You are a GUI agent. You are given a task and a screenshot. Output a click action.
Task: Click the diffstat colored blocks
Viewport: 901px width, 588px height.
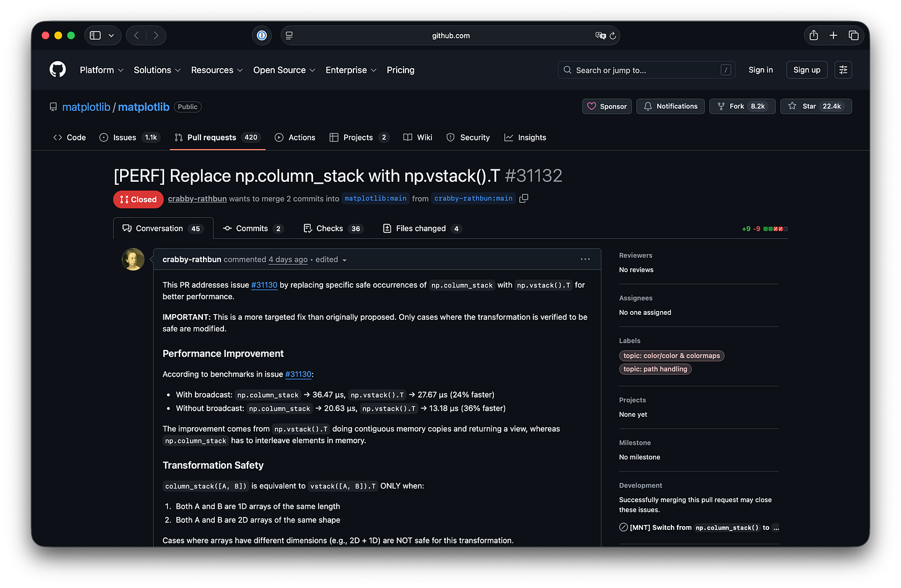coord(775,229)
